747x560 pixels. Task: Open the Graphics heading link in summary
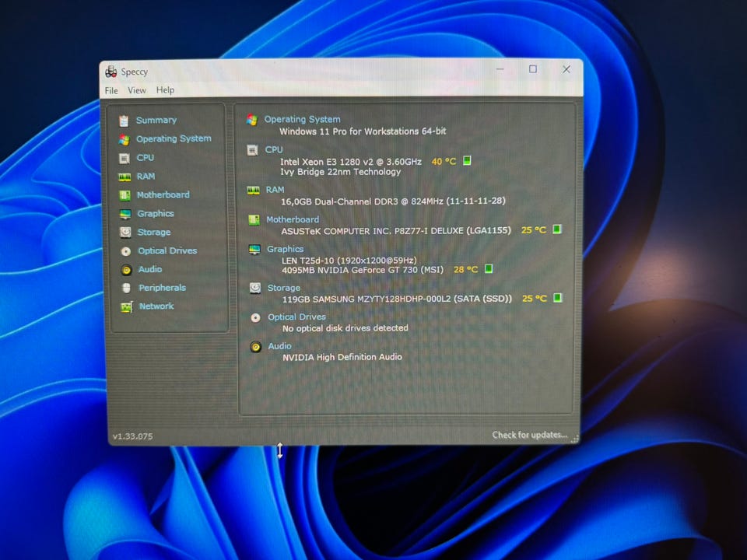coord(285,249)
